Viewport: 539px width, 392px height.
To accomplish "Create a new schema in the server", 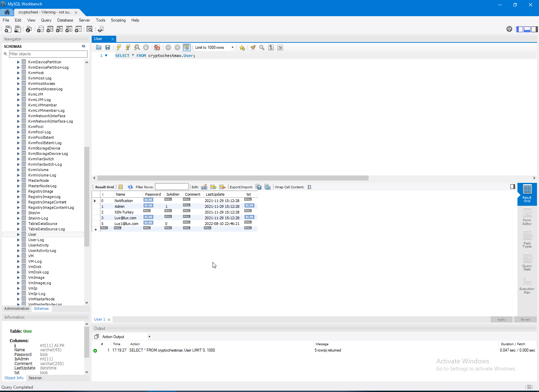I will [40, 29].
